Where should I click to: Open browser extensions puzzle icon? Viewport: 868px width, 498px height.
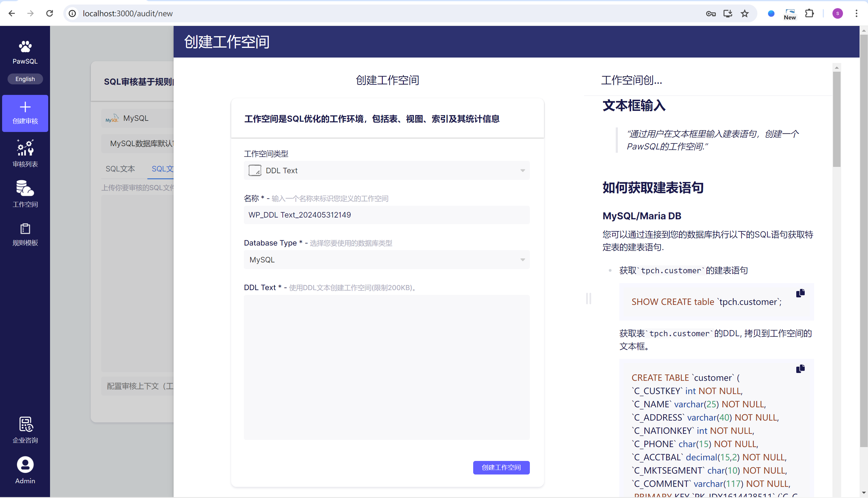pyautogui.click(x=809, y=14)
